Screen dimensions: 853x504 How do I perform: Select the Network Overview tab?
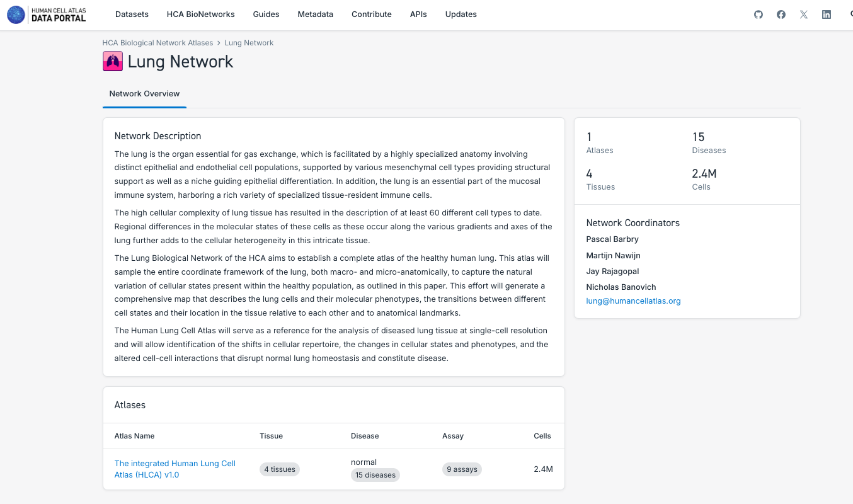coord(144,94)
